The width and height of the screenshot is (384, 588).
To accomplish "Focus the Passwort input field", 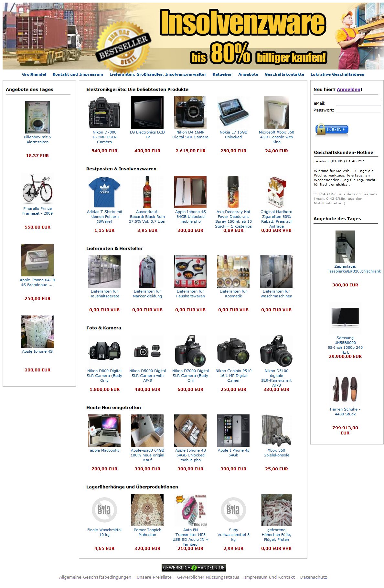I will 358,110.
